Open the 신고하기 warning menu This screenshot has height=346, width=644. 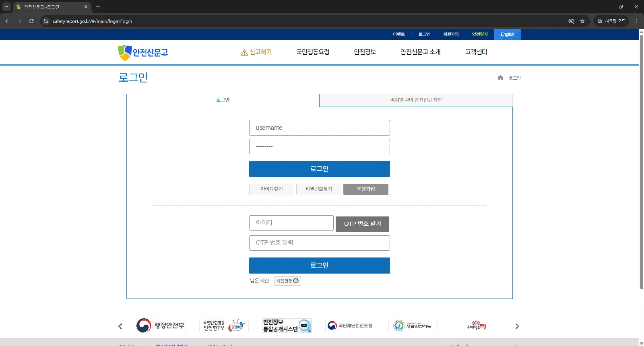pyautogui.click(x=256, y=52)
